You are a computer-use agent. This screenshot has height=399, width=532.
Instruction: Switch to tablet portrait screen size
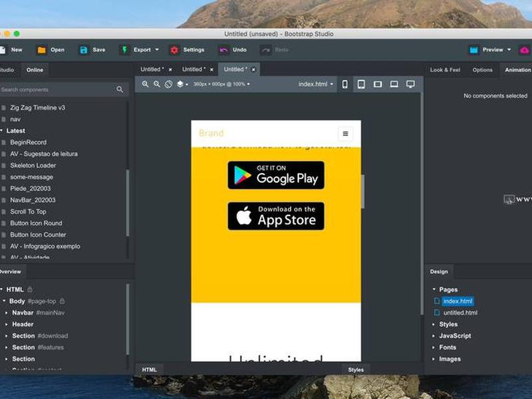click(x=361, y=84)
